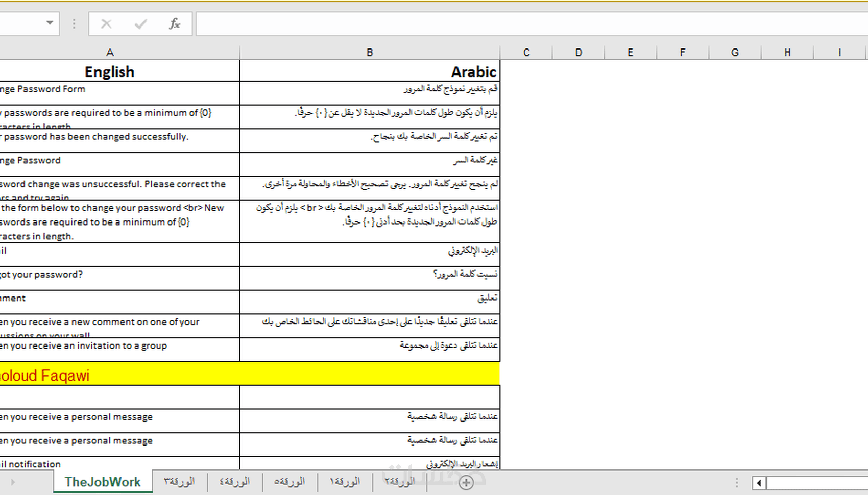This screenshot has width=868, height=495.
Task: Select the "nge Password" cell without Form
Action: click(x=119, y=165)
